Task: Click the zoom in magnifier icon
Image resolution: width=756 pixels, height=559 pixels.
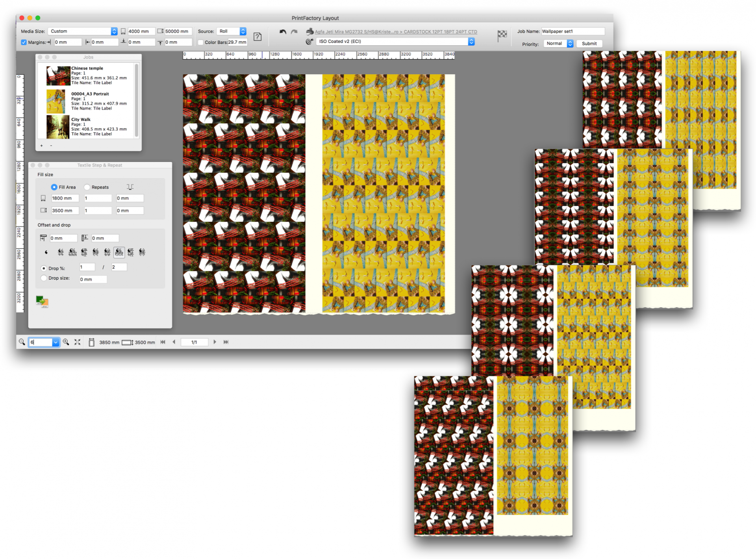Action: (x=66, y=342)
